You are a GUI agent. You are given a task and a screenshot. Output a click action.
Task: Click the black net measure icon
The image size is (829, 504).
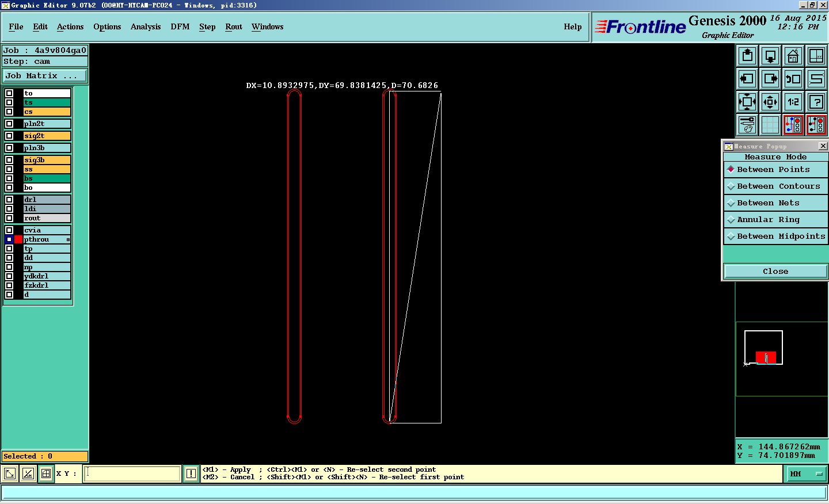click(x=816, y=125)
